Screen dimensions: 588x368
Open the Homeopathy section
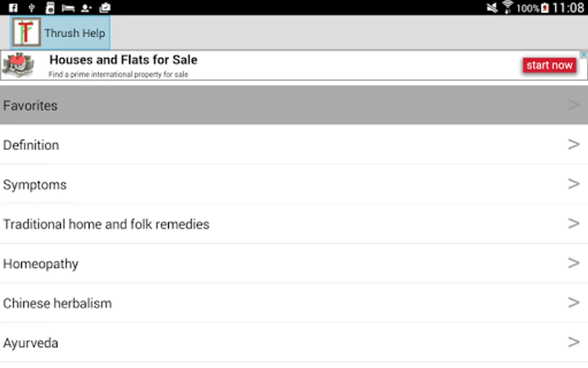coord(41,264)
